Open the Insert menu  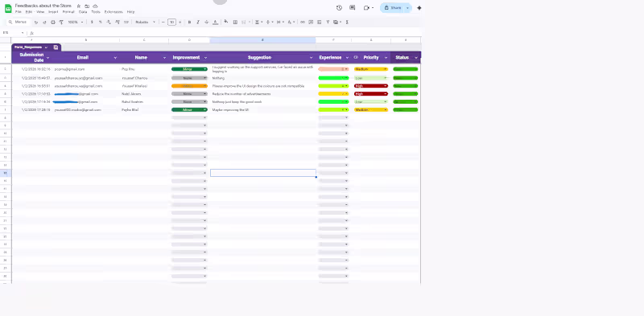(x=53, y=12)
